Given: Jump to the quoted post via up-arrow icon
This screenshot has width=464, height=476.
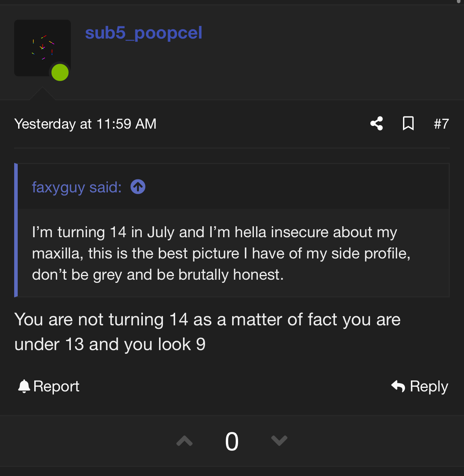Looking at the screenshot, I should coord(138,186).
